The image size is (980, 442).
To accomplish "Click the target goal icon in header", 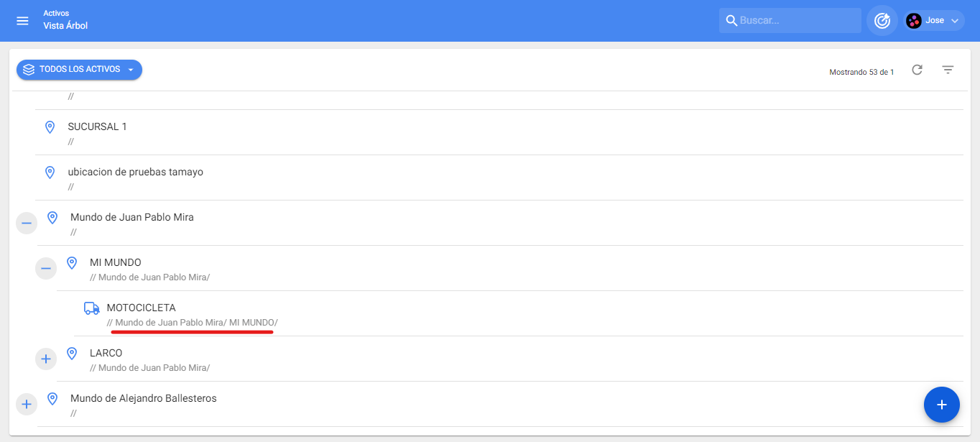I will click(x=882, y=21).
